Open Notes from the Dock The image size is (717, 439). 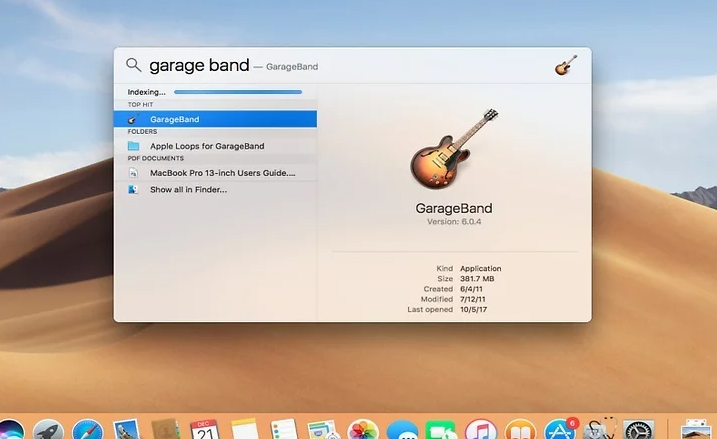(245, 430)
